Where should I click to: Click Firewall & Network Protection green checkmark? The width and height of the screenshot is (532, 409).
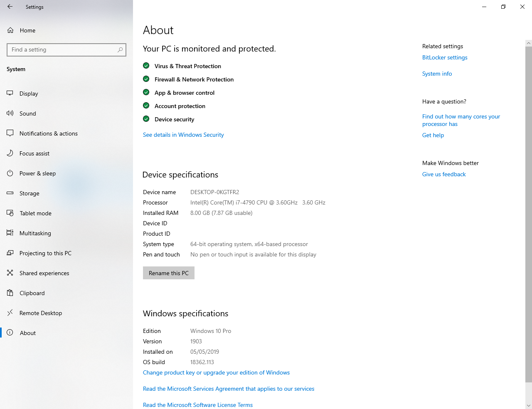(x=146, y=79)
